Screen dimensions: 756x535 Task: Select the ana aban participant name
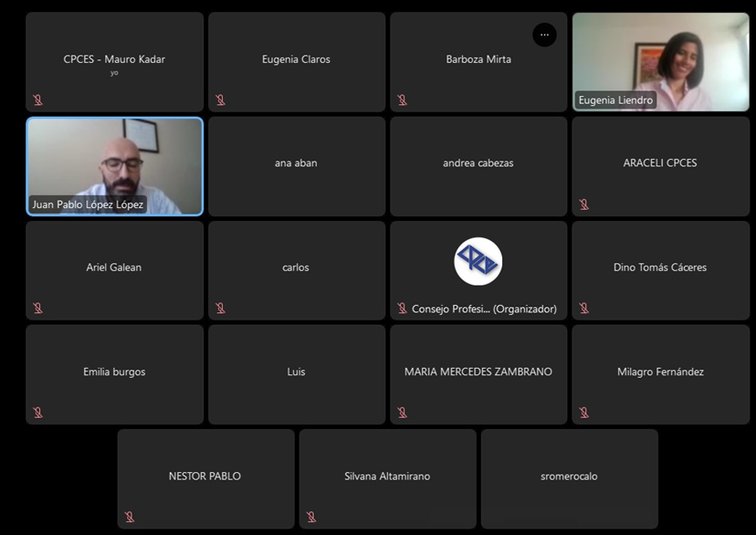click(x=296, y=163)
